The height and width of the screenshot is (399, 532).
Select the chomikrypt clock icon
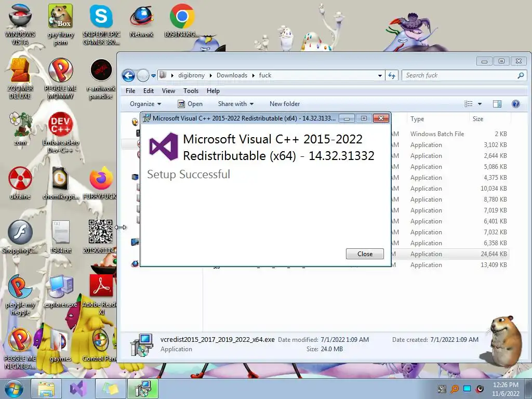click(x=60, y=183)
